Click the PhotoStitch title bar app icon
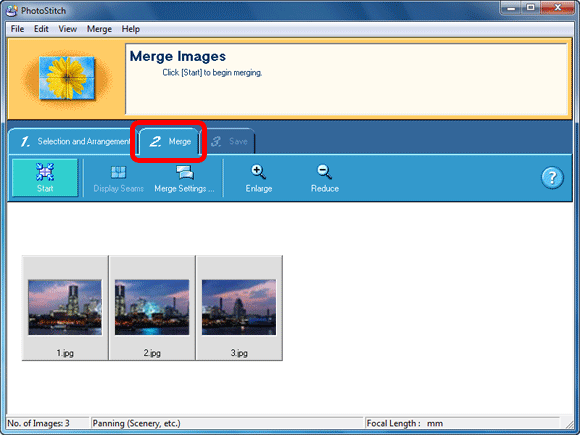The width and height of the screenshot is (580, 435). [x=12, y=10]
